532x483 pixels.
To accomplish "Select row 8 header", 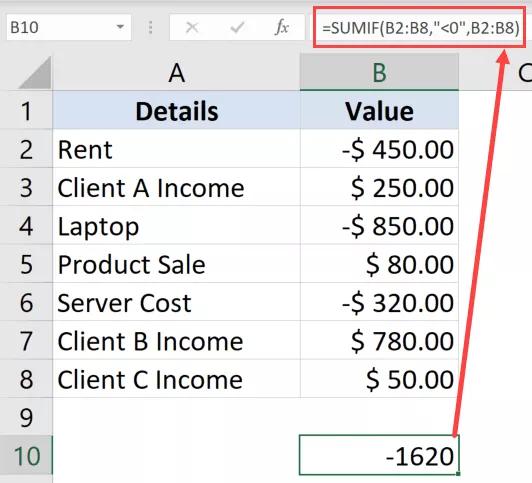I will click(26, 379).
